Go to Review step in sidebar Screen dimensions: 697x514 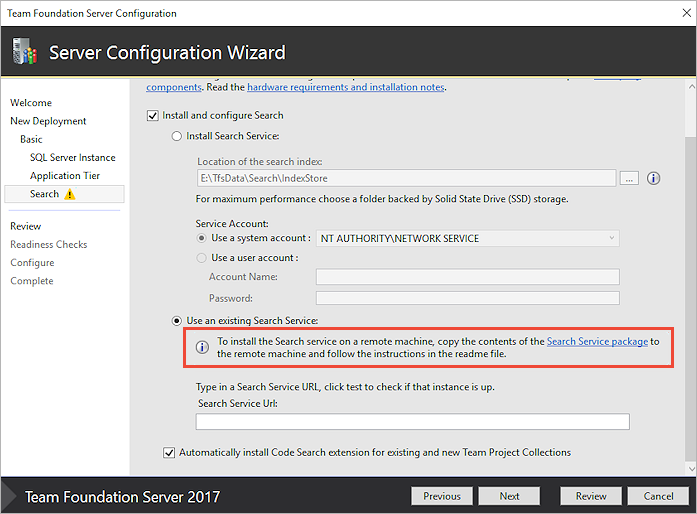26,226
